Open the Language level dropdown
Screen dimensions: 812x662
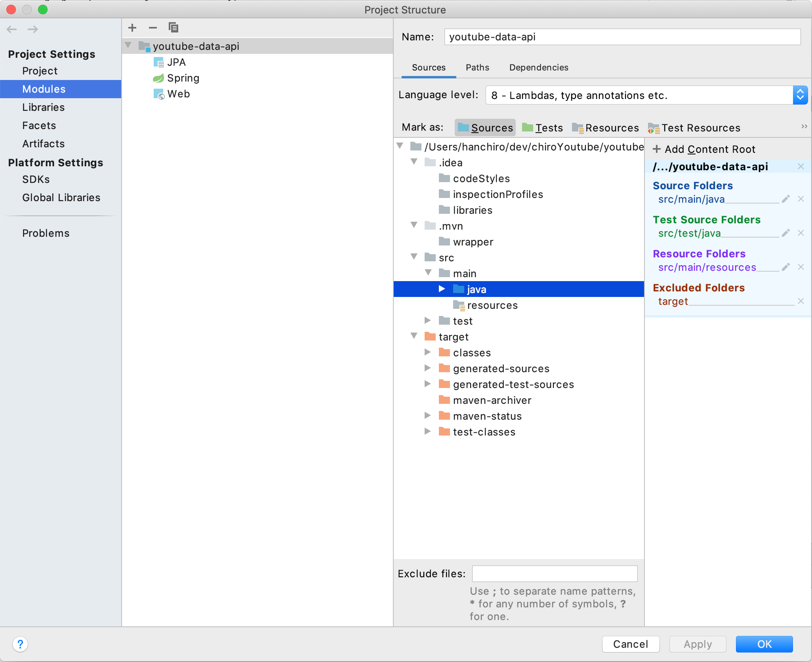(x=800, y=95)
